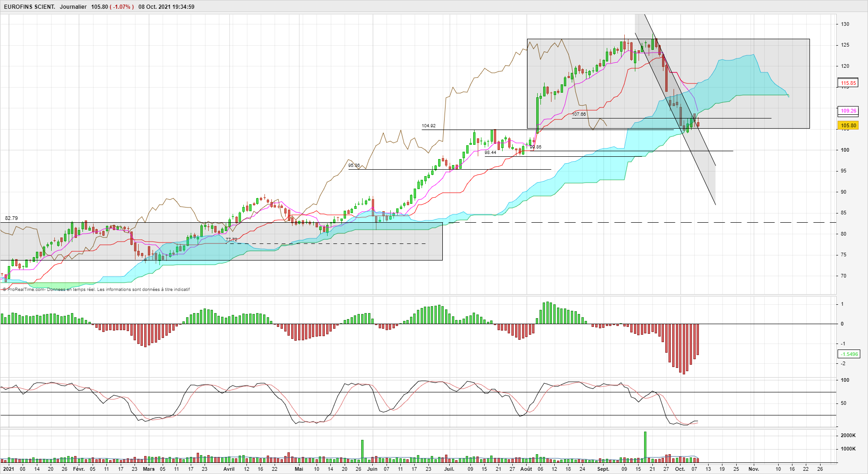Viewport: 868px width, 474px height.
Task: Click the 77.72 dashed line label
Action: coord(231,240)
